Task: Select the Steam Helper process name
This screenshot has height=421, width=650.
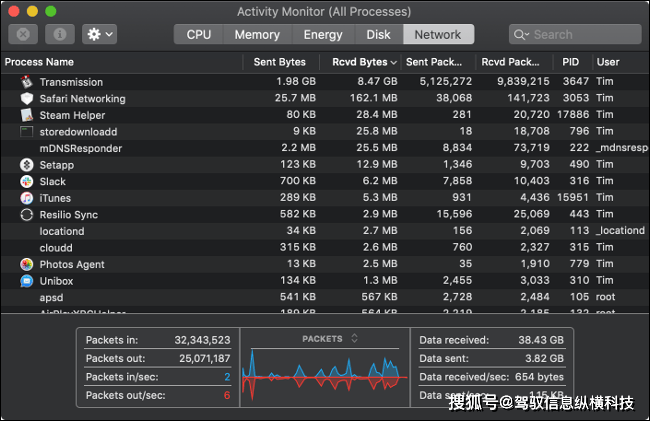Action: tap(72, 115)
